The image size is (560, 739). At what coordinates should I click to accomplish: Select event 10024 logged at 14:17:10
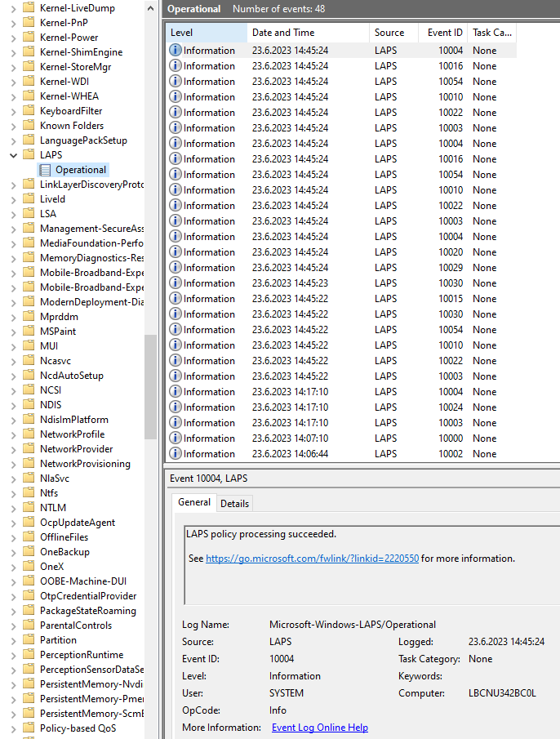pos(341,407)
